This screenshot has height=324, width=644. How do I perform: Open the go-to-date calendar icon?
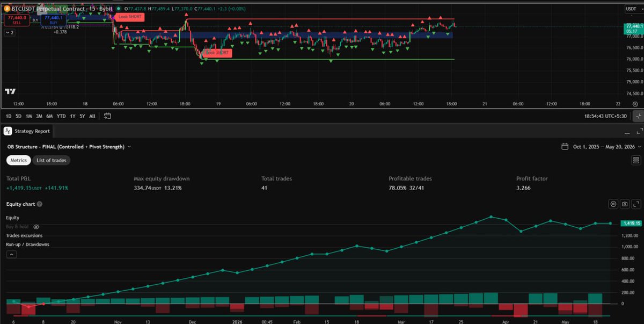(x=107, y=116)
